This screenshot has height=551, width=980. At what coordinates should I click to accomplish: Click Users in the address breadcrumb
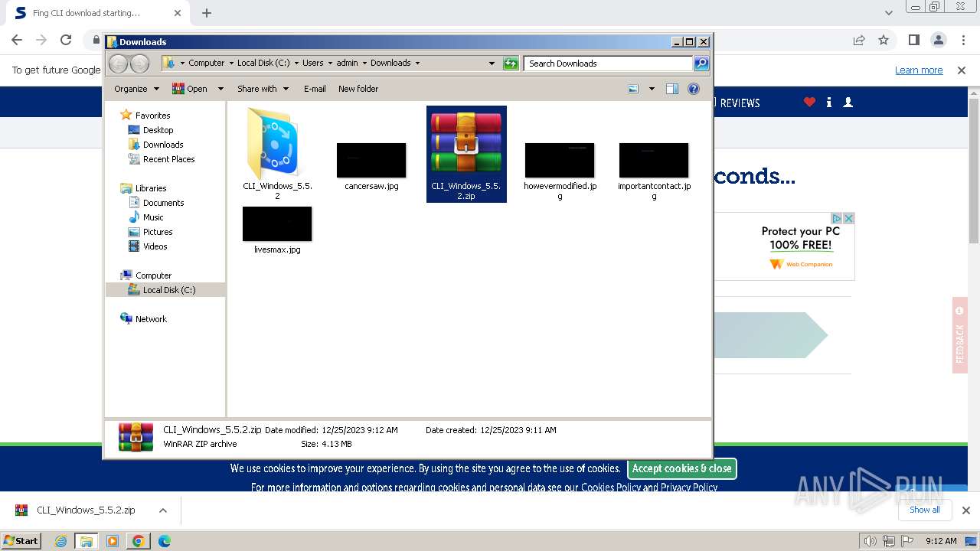click(x=312, y=63)
